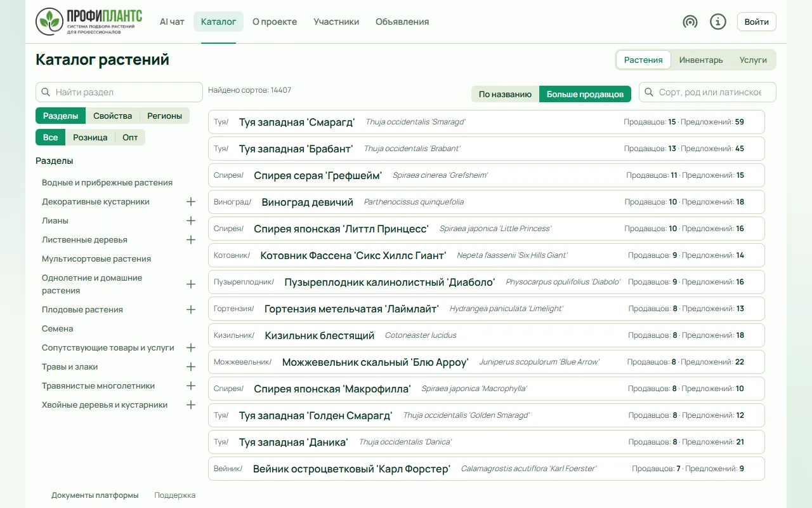Open the Документы платформы link

click(x=95, y=495)
